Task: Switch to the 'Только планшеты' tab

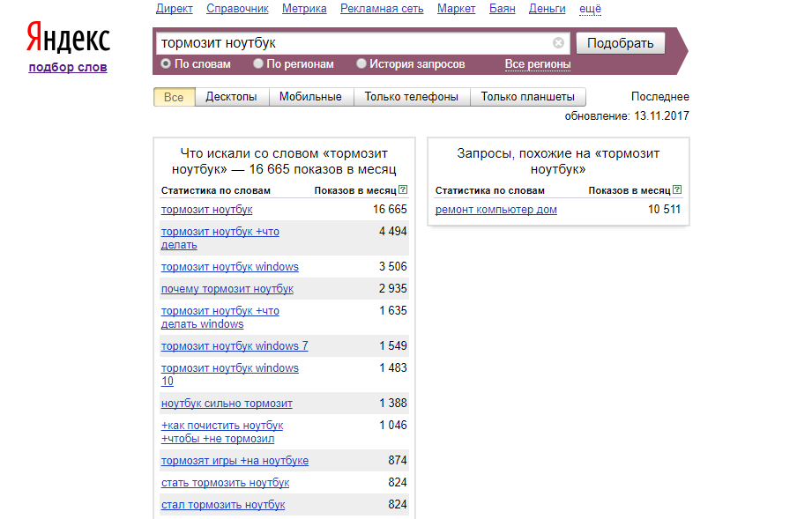Action: coord(528,97)
